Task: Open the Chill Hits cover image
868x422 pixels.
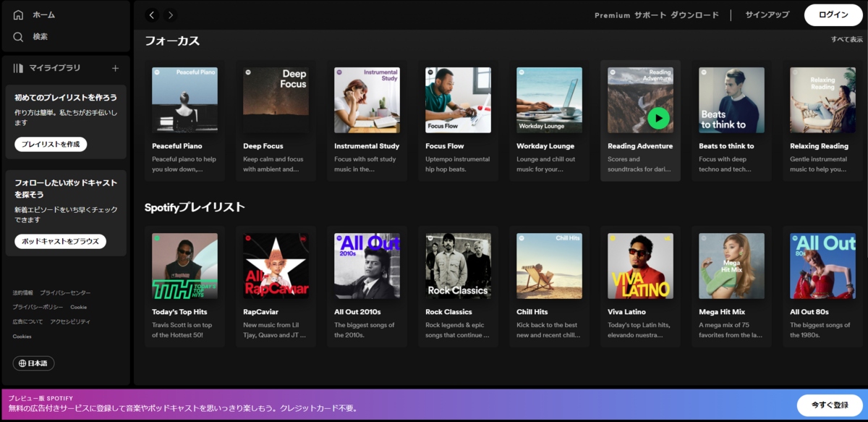Action: click(x=549, y=266)
